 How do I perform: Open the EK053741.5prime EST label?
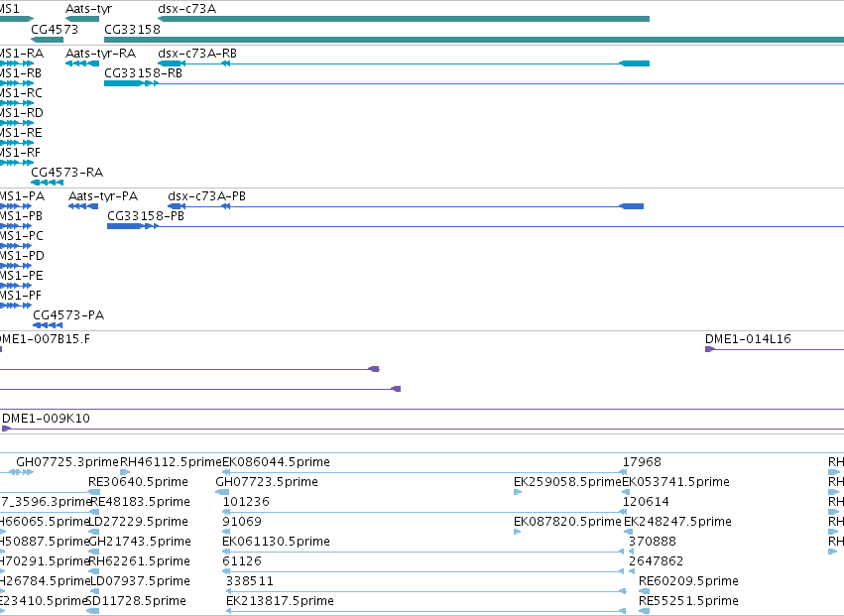[x=676, y=482]
